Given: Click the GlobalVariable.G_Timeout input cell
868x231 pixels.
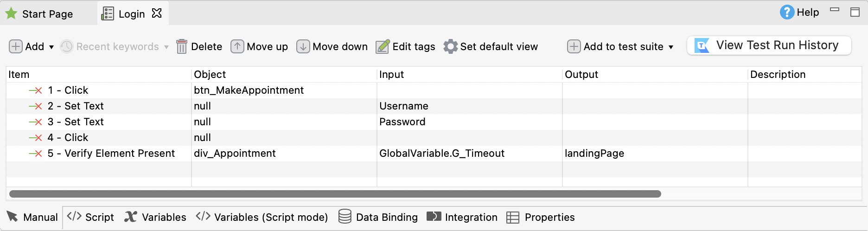Looking at the screenshot, I should pyautogui.click(x=441, y=154).
